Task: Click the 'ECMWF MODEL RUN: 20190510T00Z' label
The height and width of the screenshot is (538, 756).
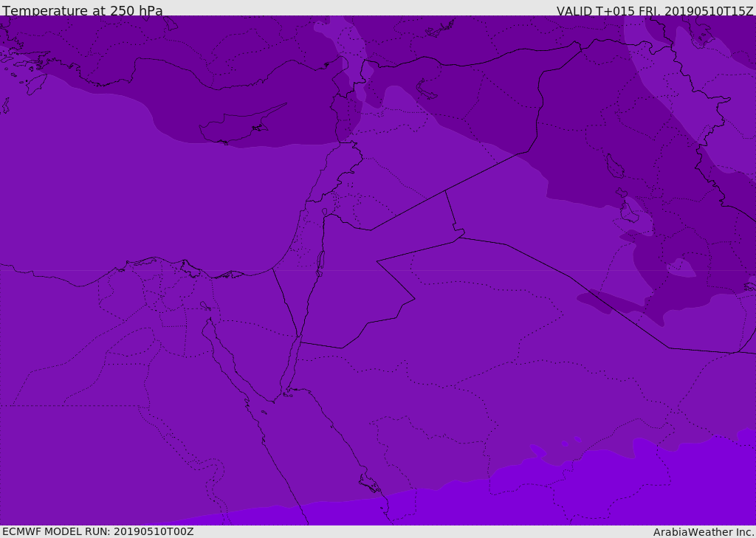Action: click(98, 531)
